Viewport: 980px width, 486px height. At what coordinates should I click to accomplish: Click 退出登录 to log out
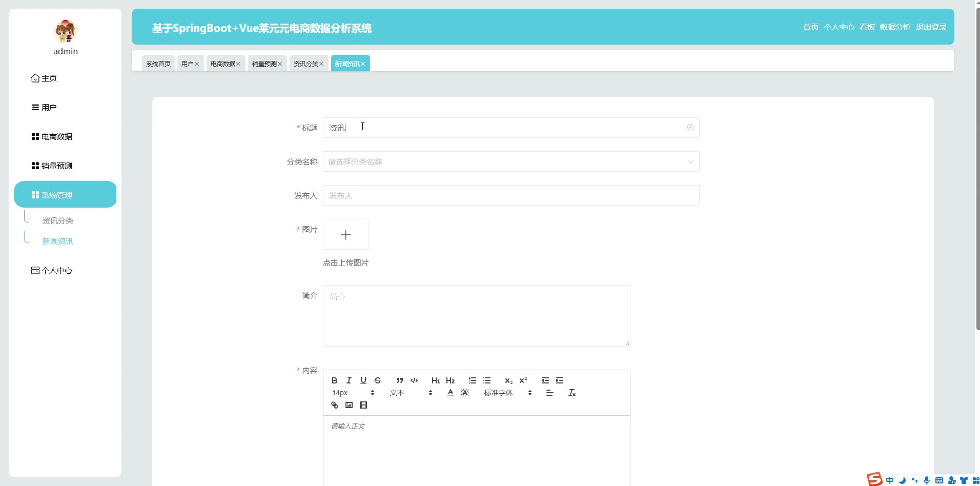[x=931, y=27]
